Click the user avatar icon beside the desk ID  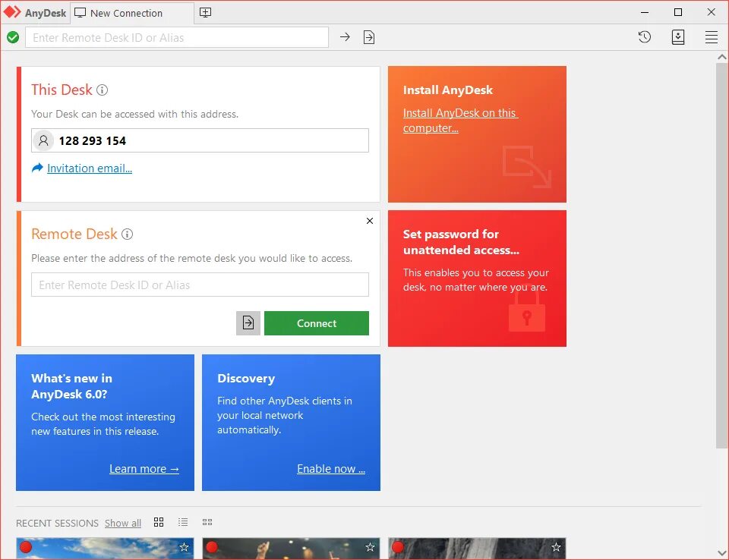[x=43, y=140]
